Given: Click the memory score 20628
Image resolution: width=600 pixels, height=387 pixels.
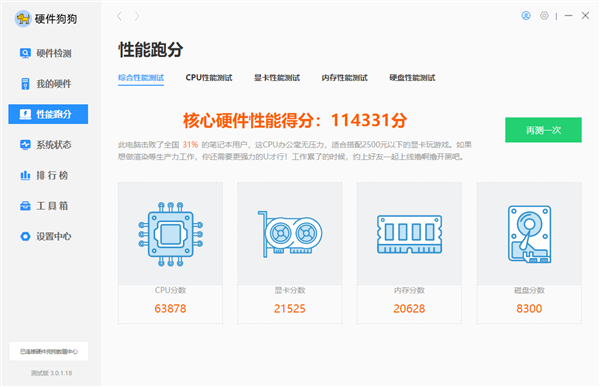Looking at the screenshot, I should pos(409,309).
